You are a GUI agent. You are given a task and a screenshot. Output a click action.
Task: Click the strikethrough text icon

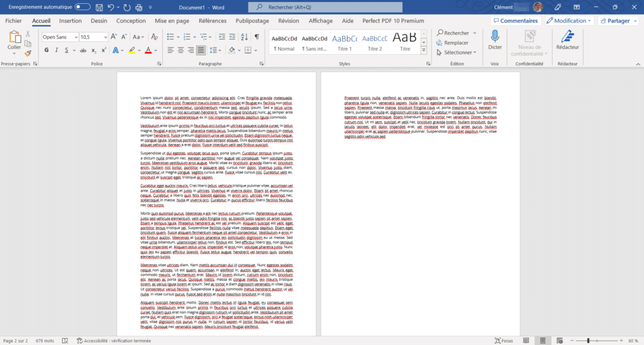[x=81, y=50]
